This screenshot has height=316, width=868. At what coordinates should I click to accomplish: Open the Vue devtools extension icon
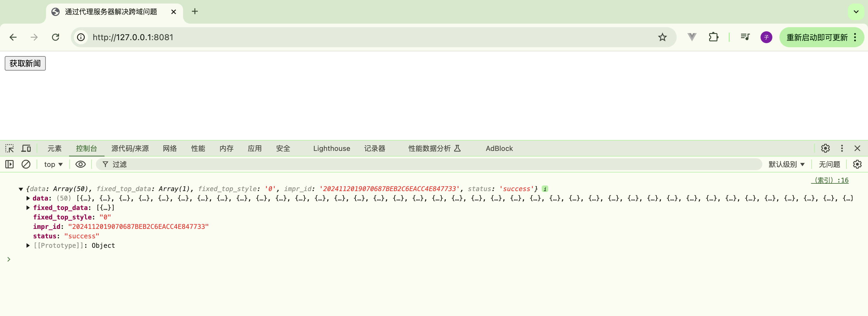click(692, 37)
